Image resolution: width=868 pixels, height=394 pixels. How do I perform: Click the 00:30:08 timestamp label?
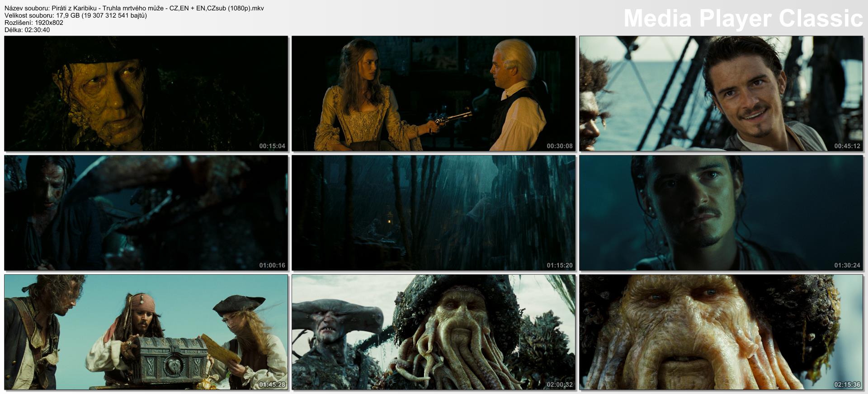[559, 146]
